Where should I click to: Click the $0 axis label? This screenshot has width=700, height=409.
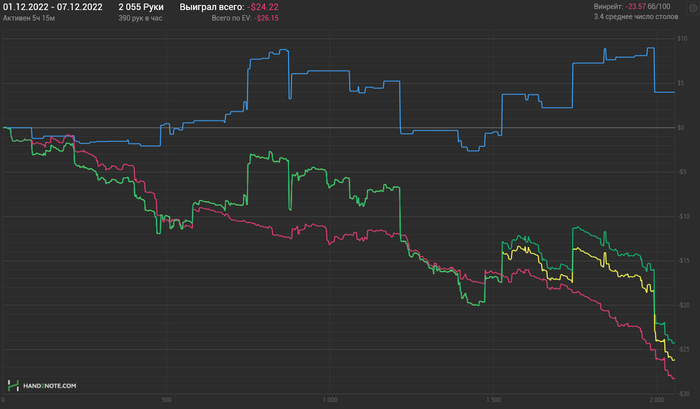pyautogui.click(x=681, y=128)
